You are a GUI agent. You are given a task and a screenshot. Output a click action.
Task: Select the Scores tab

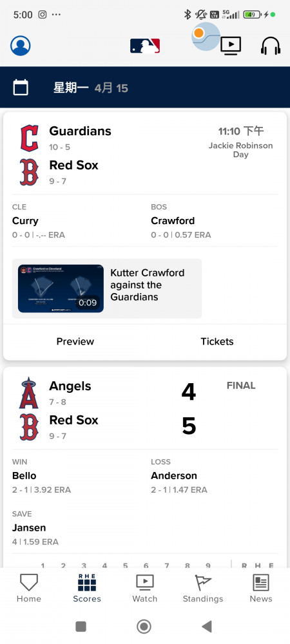[x=86, y=588]
